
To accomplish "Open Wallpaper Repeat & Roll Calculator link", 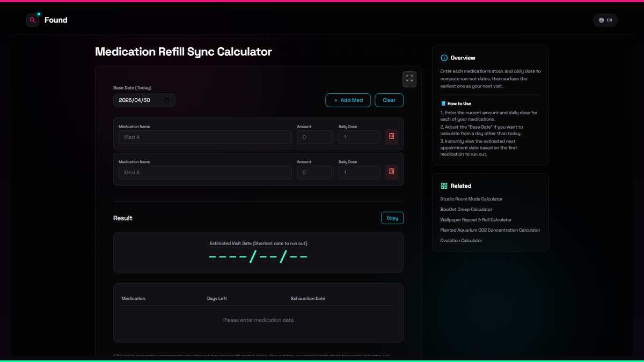I will (x=476, y=220).
